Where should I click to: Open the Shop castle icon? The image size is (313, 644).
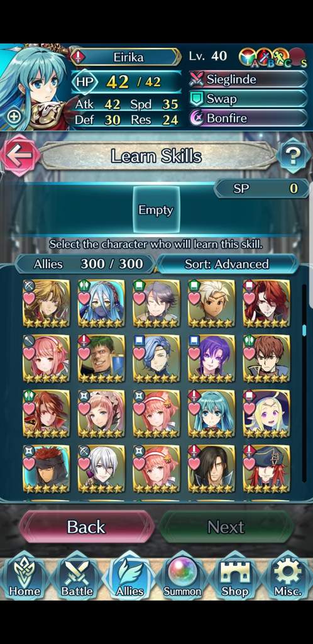(234, 579)
